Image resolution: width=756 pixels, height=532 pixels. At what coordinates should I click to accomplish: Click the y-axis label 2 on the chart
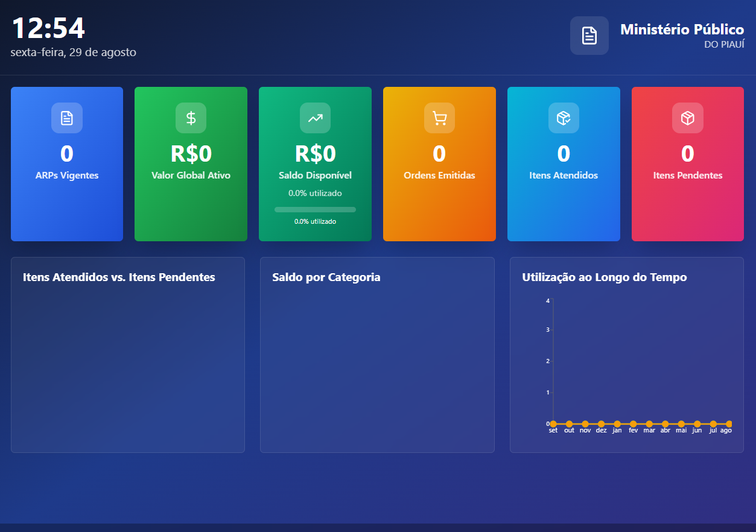(548, 361)
